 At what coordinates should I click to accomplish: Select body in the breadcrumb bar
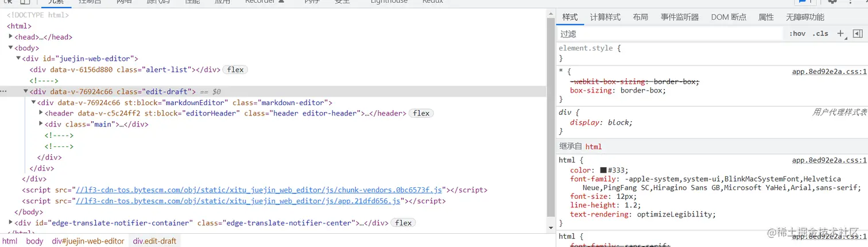[x=34, y=241]
